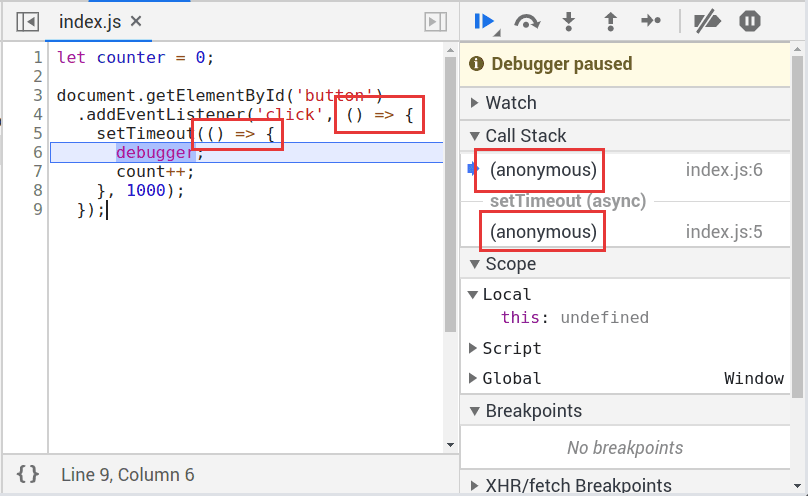Select the index.js file tab
The width and height of the screenshot is (808, 496).
(92, 21)
